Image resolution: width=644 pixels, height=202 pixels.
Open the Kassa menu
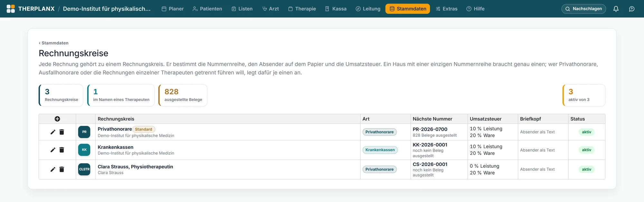pos(336,9)
